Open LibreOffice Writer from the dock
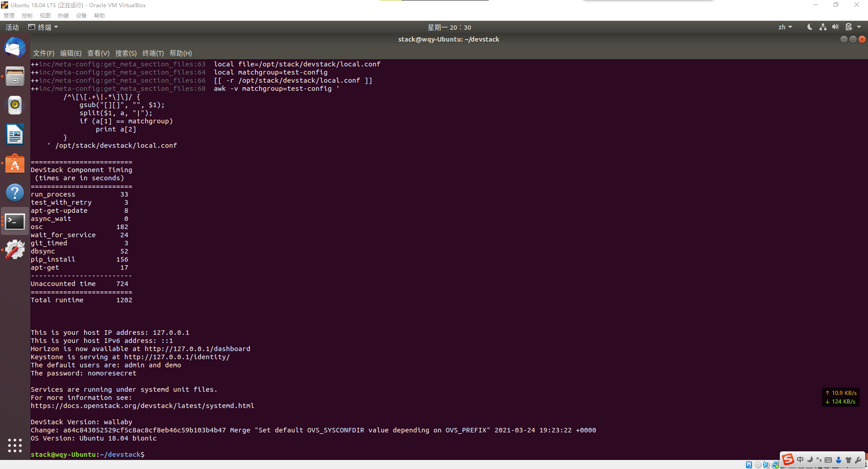The height and width of the screenshot is (469, 868). [x=15, y=134]
